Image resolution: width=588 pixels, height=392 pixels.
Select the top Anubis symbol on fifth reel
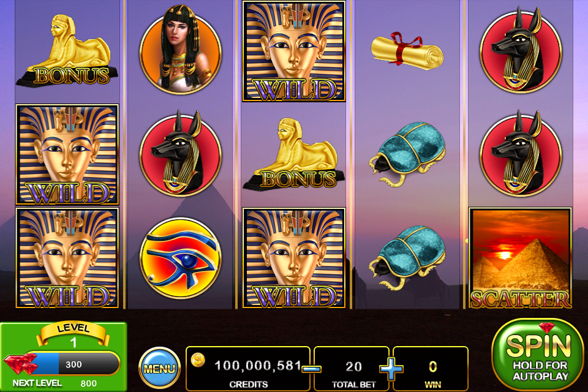click(521, 50)
